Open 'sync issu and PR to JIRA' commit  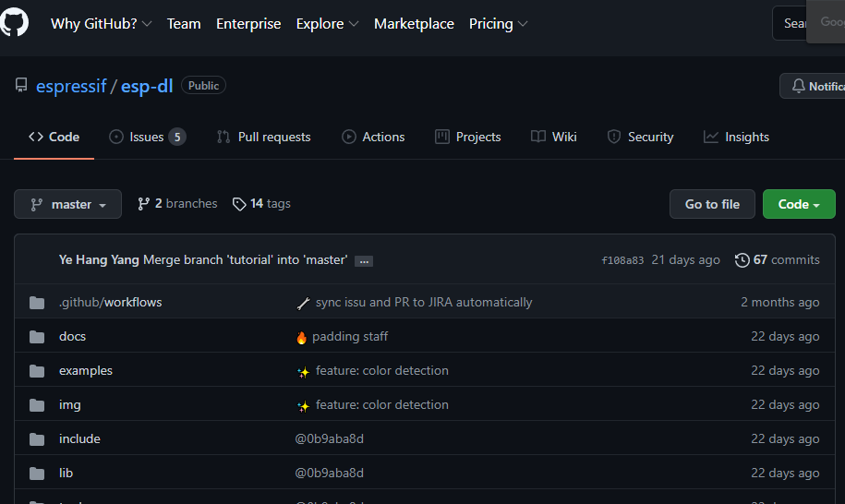click(424, 303)
